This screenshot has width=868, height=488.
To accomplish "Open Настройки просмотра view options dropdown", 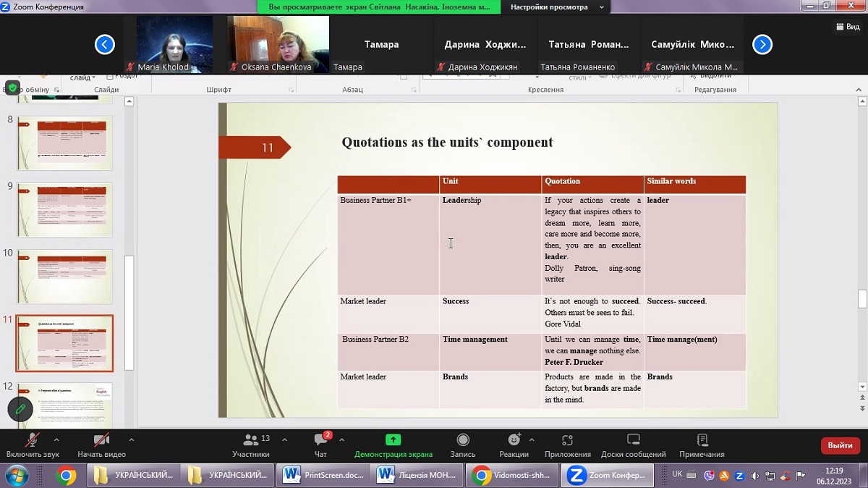I will point(557,7).
